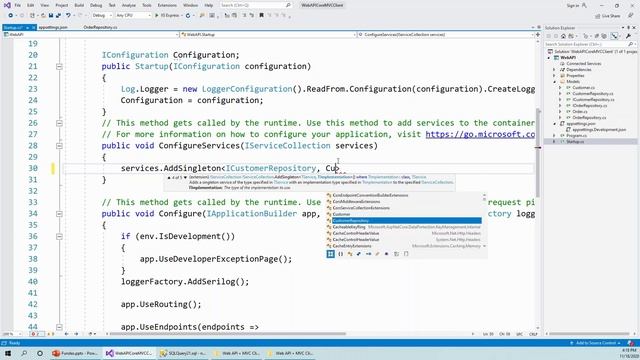The image size is (640, 360).
Task: Filter IntelliSense by interfaces
Action: (368, 254)
